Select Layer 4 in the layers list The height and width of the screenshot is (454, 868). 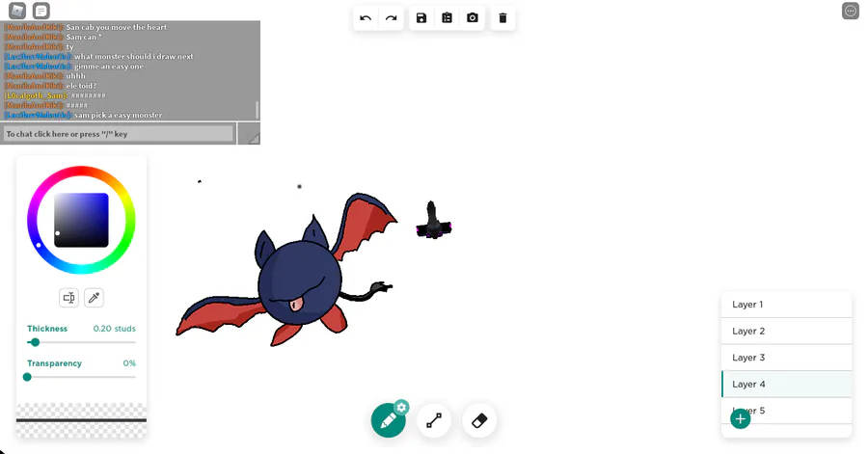pyautogui.click(x=786, y=384)
